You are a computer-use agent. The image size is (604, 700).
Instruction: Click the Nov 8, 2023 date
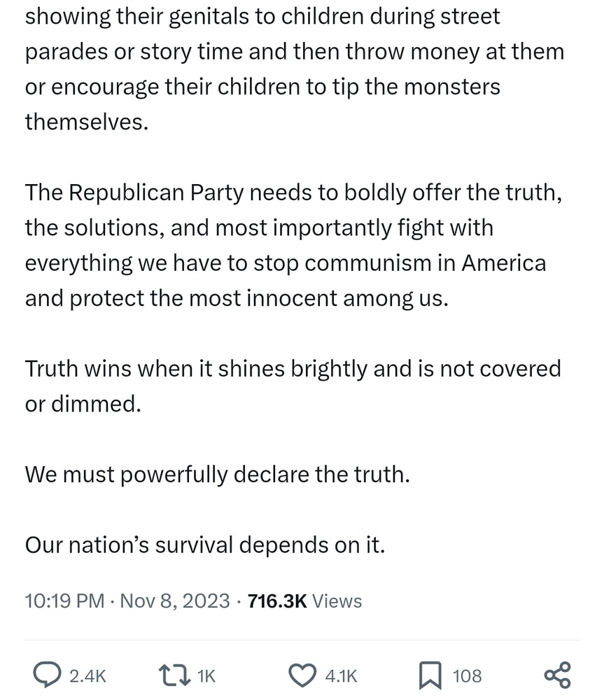coord(175,601)
